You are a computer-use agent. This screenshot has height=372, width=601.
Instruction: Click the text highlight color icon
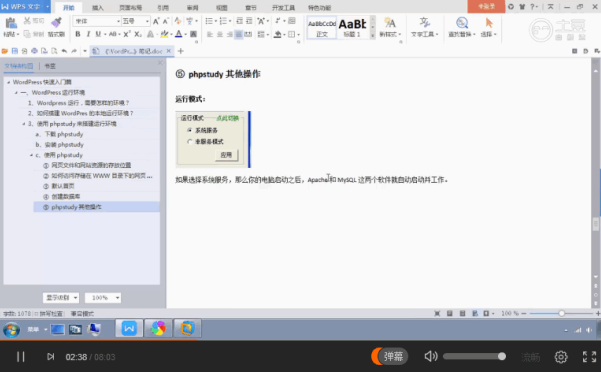click(164, 34)
